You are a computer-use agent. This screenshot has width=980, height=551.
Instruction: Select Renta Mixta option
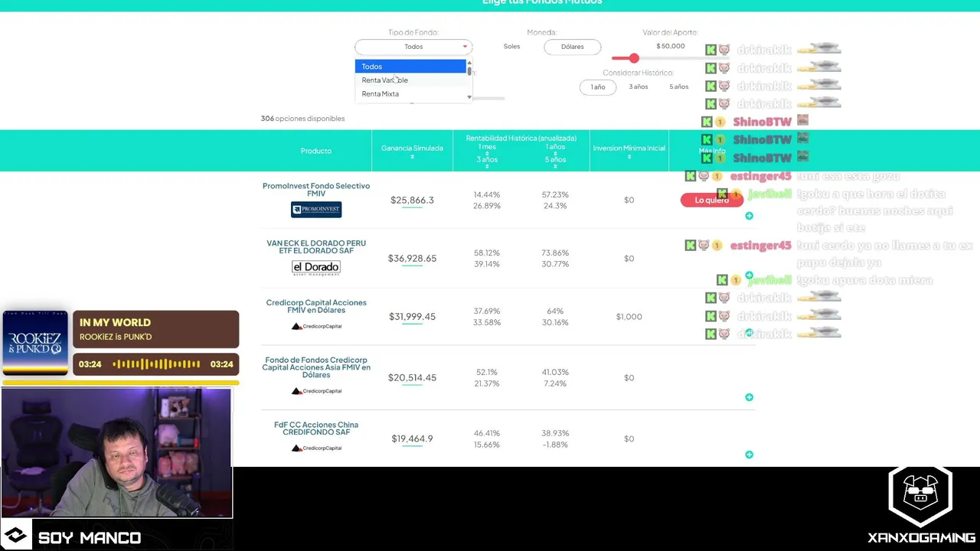click(x=410, y=94)
